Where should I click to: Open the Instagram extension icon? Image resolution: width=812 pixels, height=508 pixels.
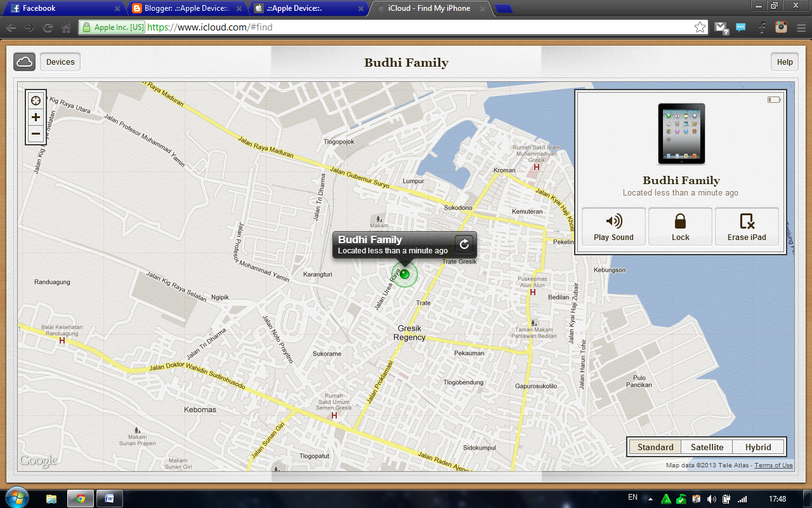pos(782,27)
